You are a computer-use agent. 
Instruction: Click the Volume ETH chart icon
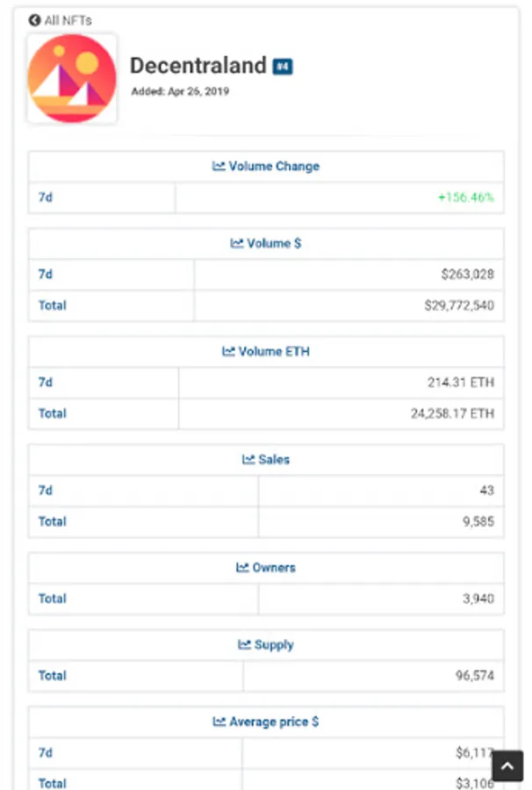point(228,351)
